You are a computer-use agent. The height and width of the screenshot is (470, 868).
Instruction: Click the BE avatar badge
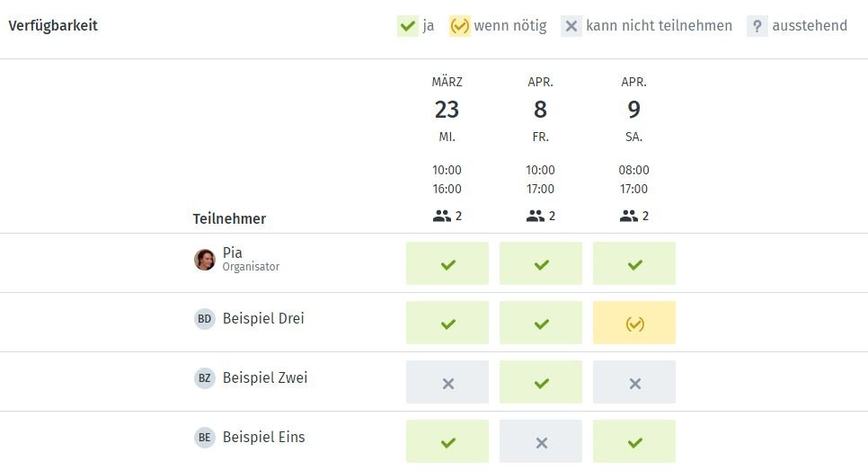coord(204,438)
